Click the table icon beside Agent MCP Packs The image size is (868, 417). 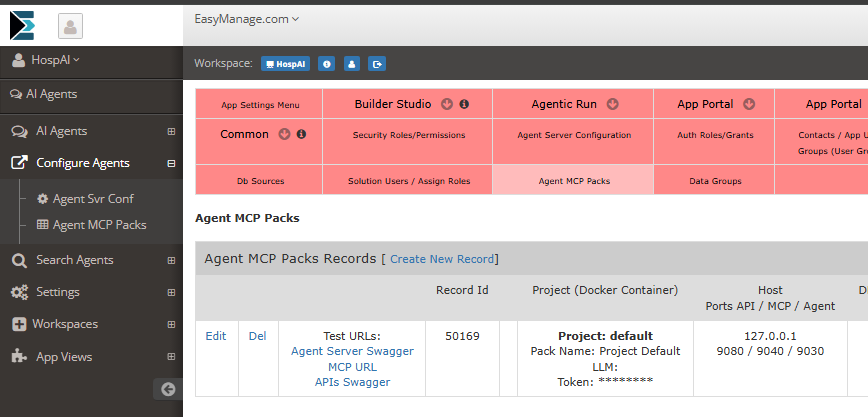[x=42, y=225]
